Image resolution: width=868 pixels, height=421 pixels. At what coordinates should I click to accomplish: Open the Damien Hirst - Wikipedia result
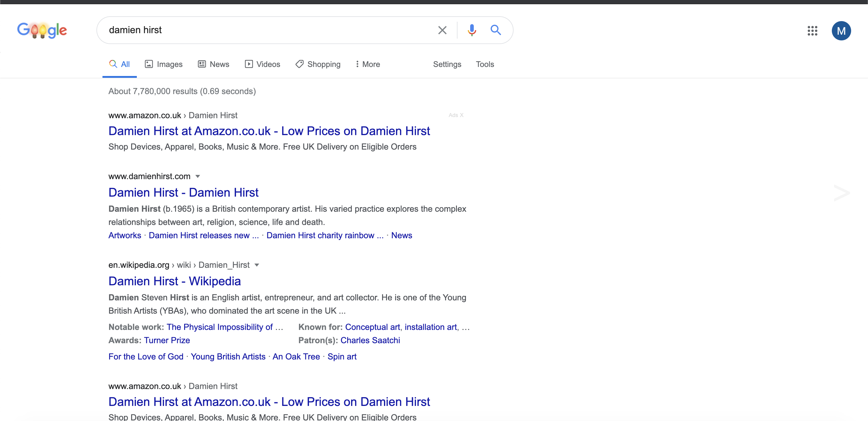coord(175,281)
